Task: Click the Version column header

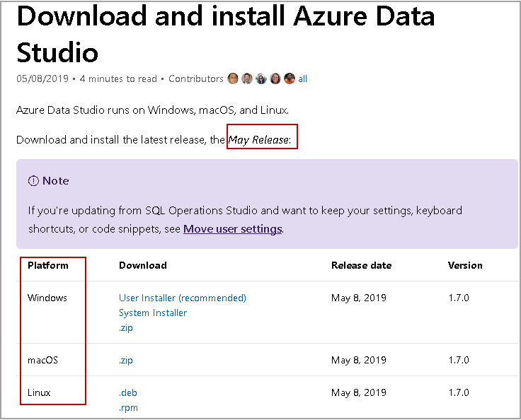Action: pos(465,265)
